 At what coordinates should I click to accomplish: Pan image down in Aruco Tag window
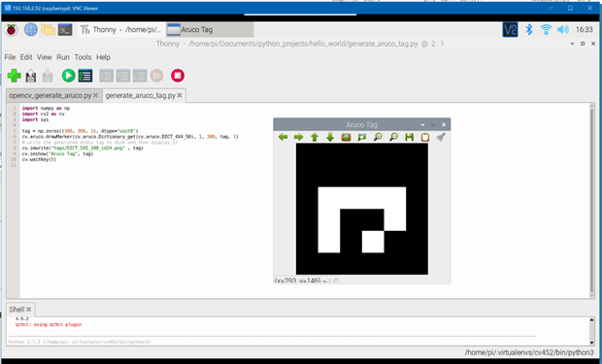click(x=330, y=137)
